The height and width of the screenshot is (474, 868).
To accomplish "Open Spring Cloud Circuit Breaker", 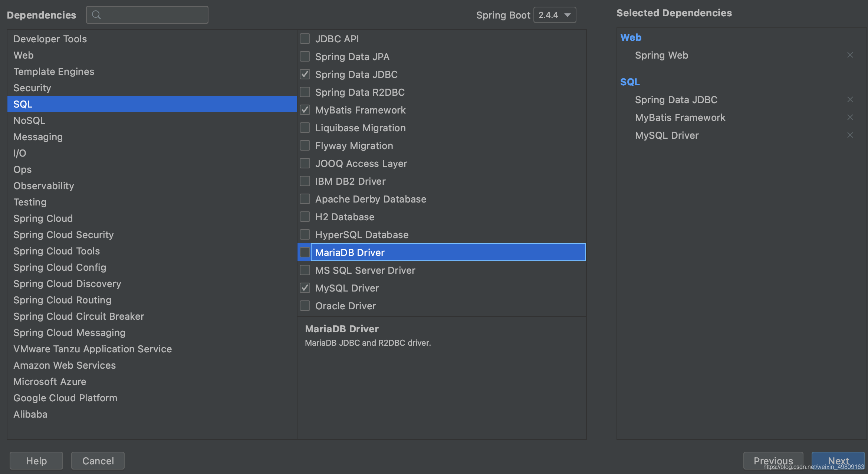I will coord(152,316).
